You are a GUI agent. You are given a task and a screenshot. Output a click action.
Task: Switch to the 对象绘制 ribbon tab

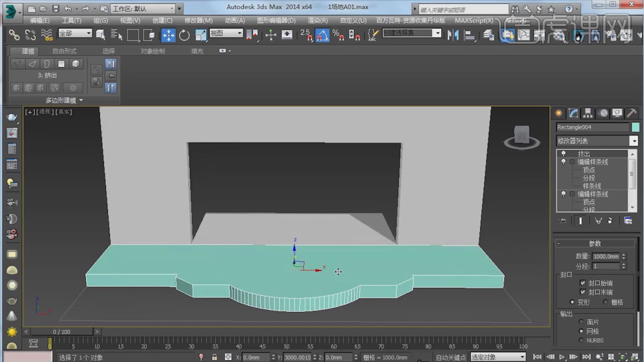[152, 51]
